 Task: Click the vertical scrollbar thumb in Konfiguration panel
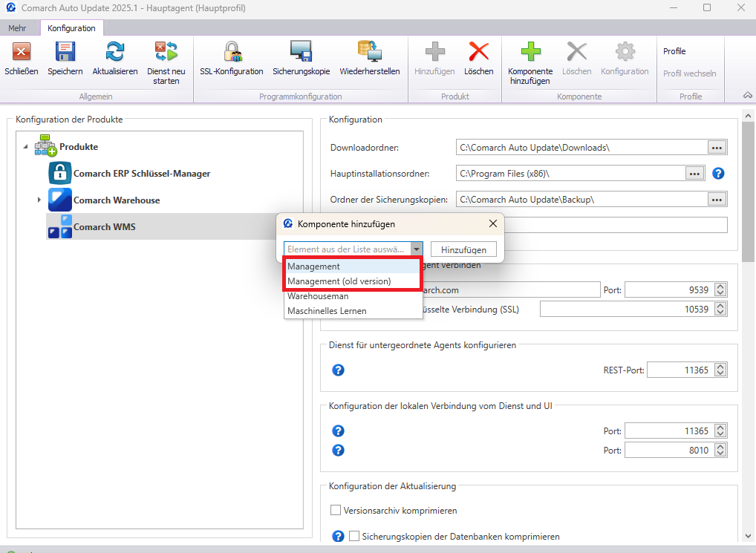(x=748, y=193)
